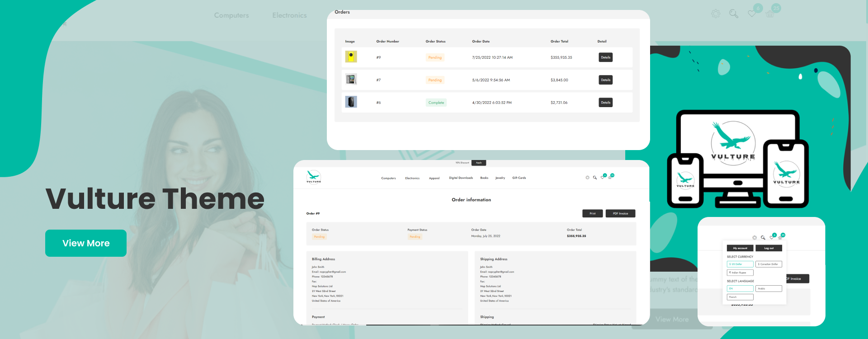Open Computers menu in order information page
The height and width of the screenshot is (339, 868).
point(388,178)
